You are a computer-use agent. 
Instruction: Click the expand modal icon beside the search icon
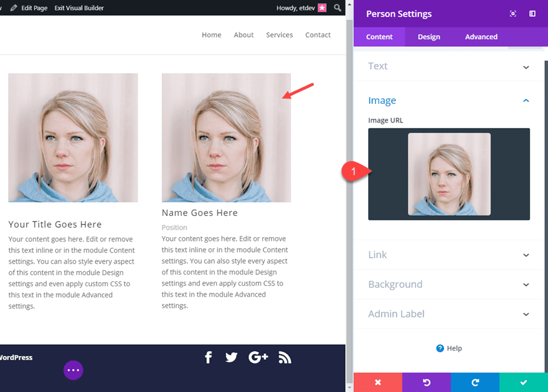pos(531,14)
